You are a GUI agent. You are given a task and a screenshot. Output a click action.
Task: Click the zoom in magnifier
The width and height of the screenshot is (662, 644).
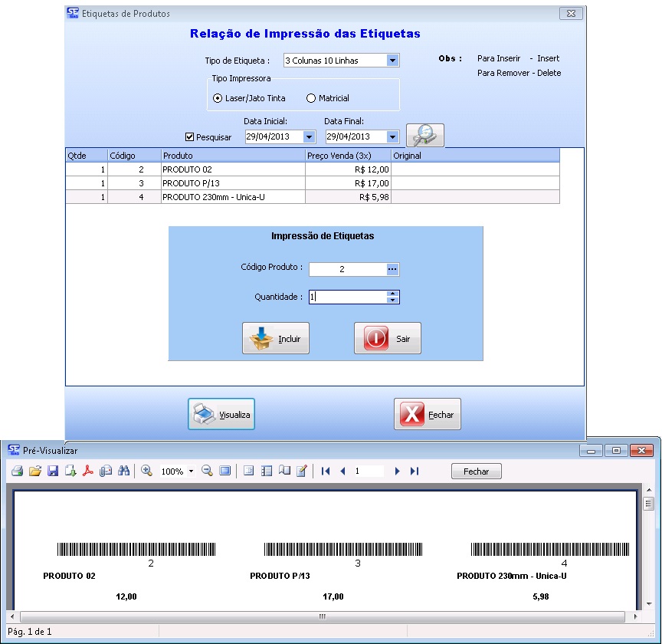(146, 471)
